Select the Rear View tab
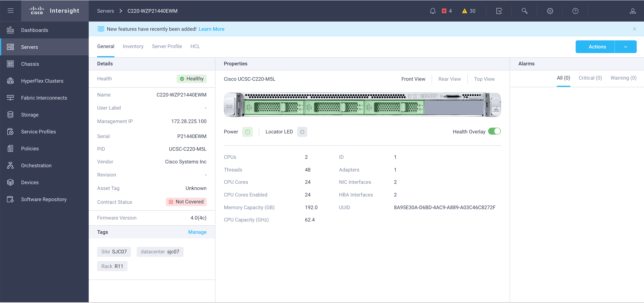Screen dimensions: 644x303 pos(449,79)
